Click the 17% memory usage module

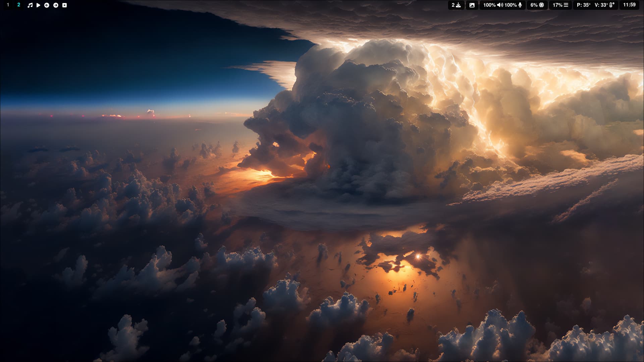tap(560, 5)
